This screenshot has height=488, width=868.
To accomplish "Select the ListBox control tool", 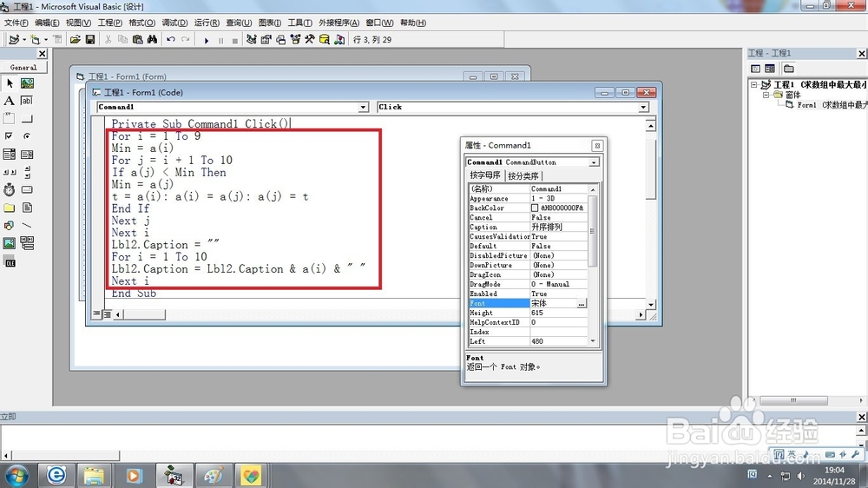I will [27, 154].
